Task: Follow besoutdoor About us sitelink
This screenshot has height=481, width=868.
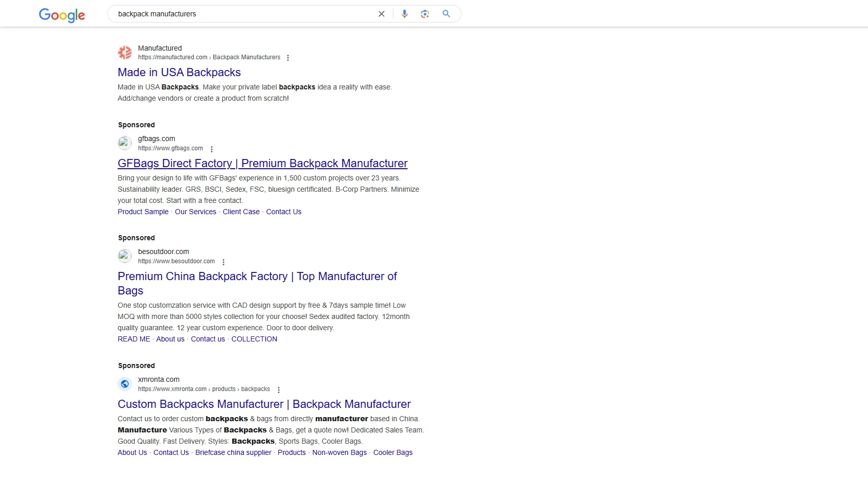Action: pos(170,339)
